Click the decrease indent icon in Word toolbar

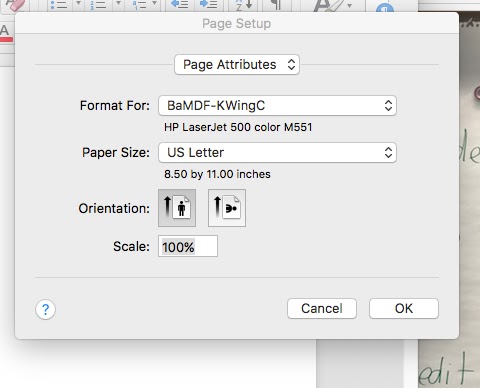pyautogui.click(x=180, y=4)
